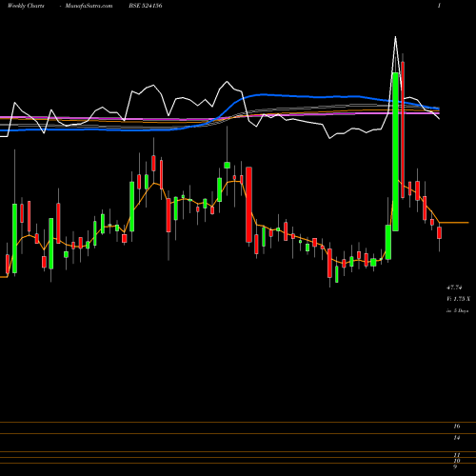476x476 pixels.
Task: Click the '47.74' price value
Action: (x=454, y=288)
